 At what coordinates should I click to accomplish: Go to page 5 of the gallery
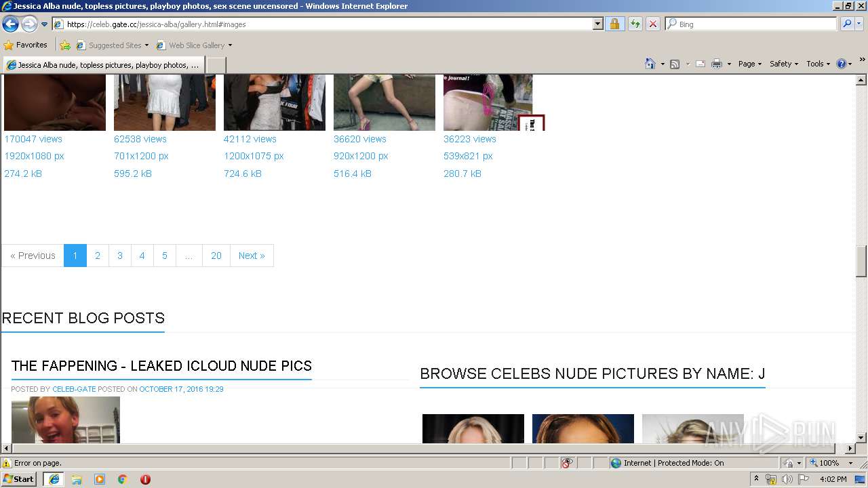click(x=164, y=256)
